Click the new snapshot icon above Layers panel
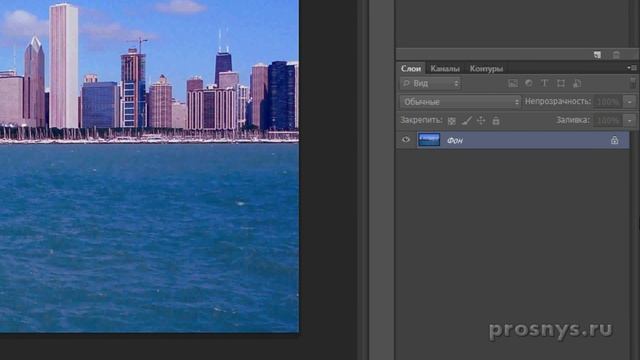640x360 pixels. pos(597,55)
